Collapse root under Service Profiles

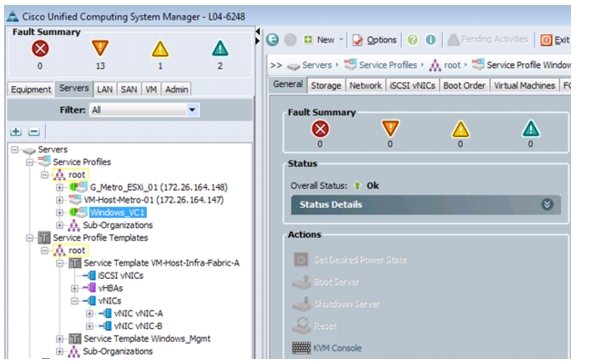(x=44, y=175)
